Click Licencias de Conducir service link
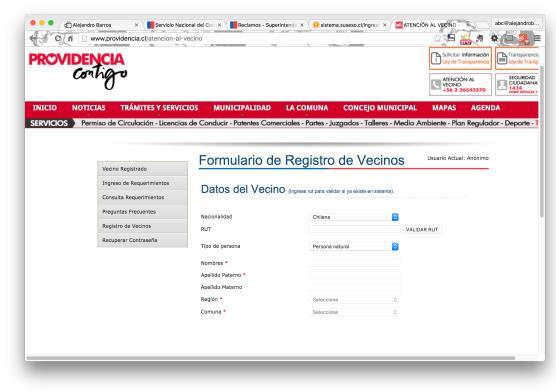This screenshot has height=391, width=556. click(193, 123)
